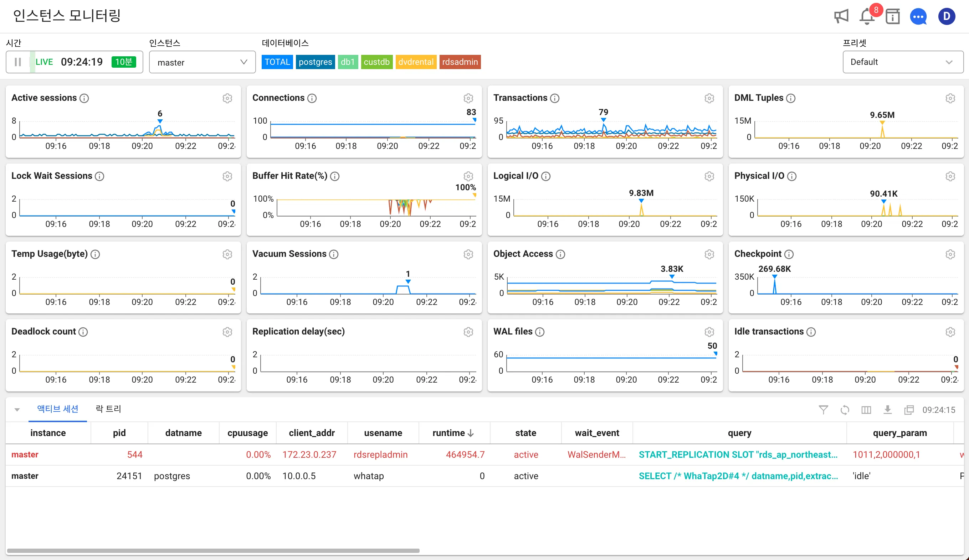
Task: Switch to the 락 트리 tab
Action: coord(108,409)
